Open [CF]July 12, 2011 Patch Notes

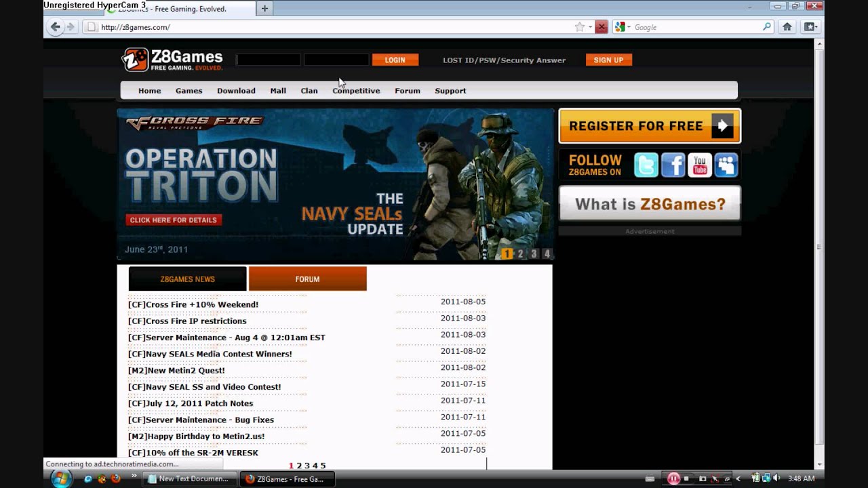[191, 403]
